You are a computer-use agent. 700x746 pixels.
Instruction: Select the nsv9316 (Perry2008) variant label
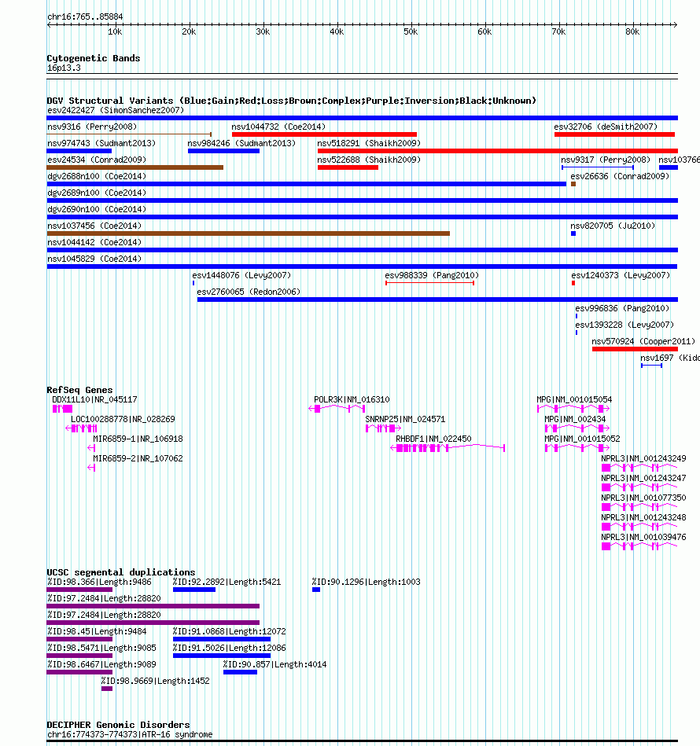click(92, 127)
